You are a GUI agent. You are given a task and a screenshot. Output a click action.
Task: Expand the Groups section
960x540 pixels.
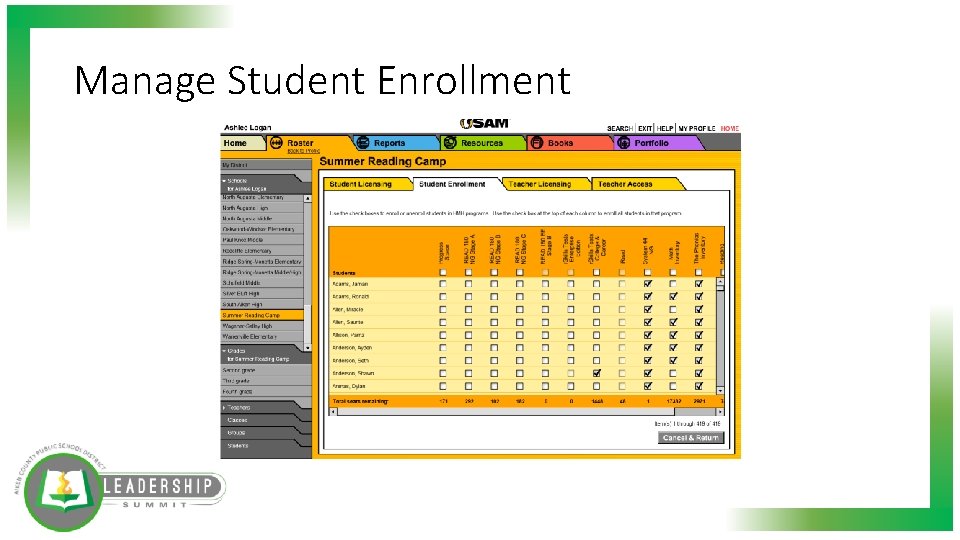(236, 433)
